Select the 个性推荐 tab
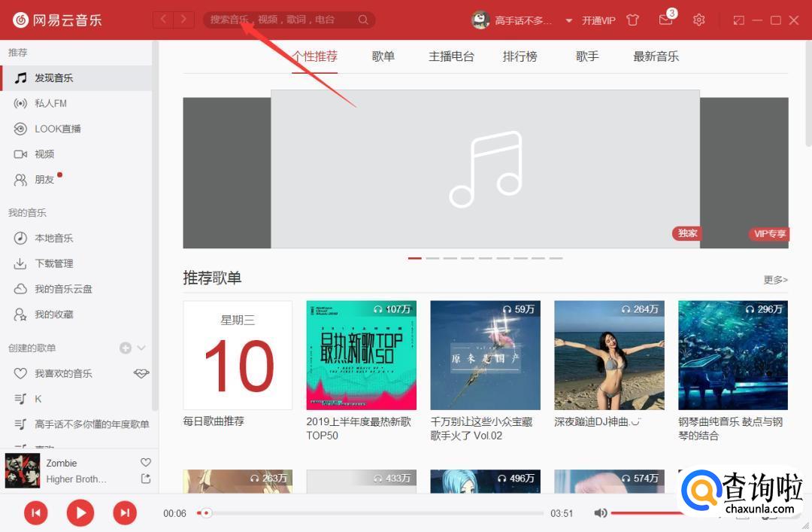812x532 pixels. point(314,56)
